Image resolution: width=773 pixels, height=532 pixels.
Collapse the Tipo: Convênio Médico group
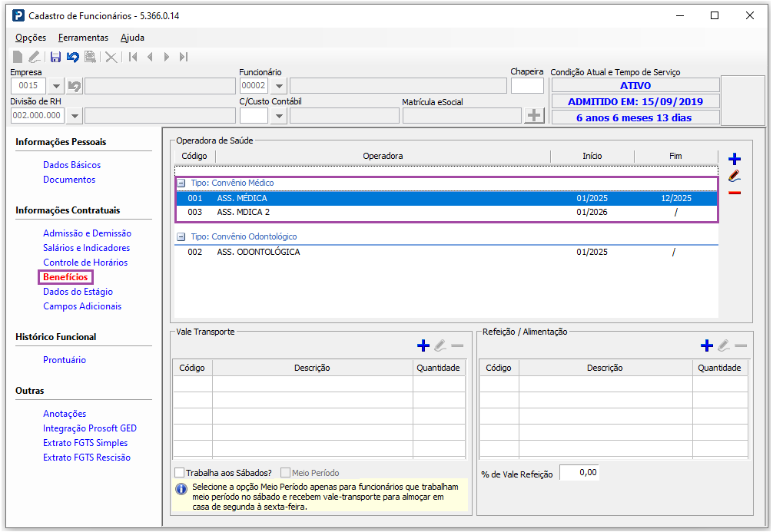[181, 183]
